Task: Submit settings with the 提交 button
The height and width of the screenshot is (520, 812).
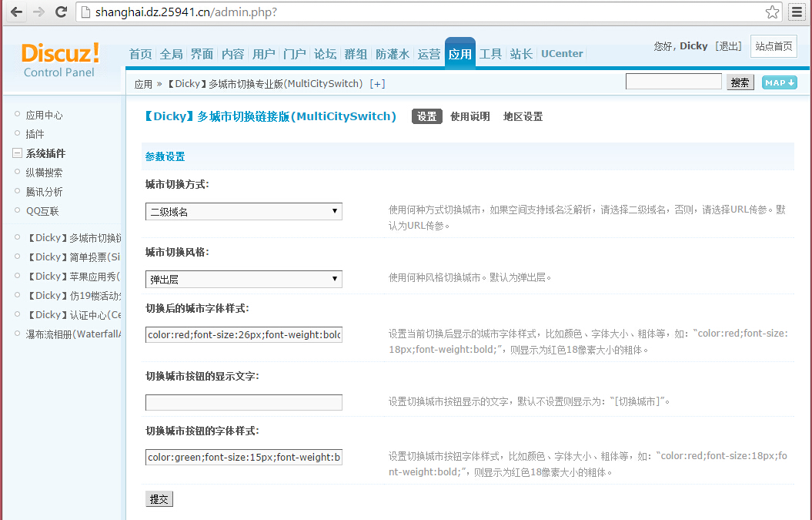Action: click(x=159, y=498)
